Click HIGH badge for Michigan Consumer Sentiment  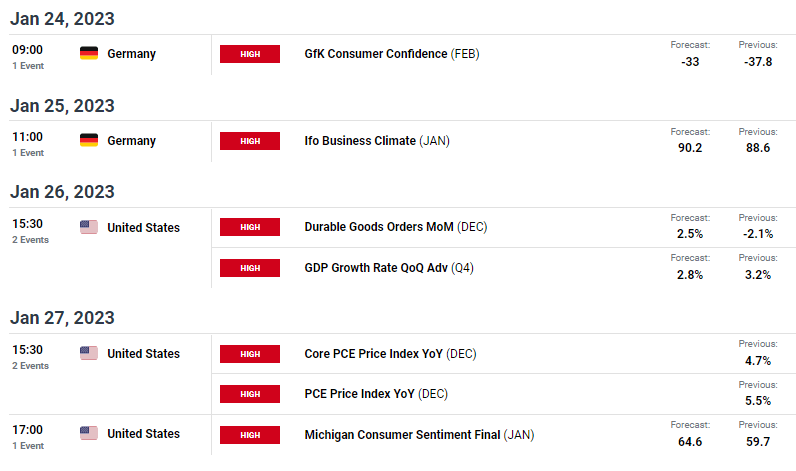(x=250, y=435)
